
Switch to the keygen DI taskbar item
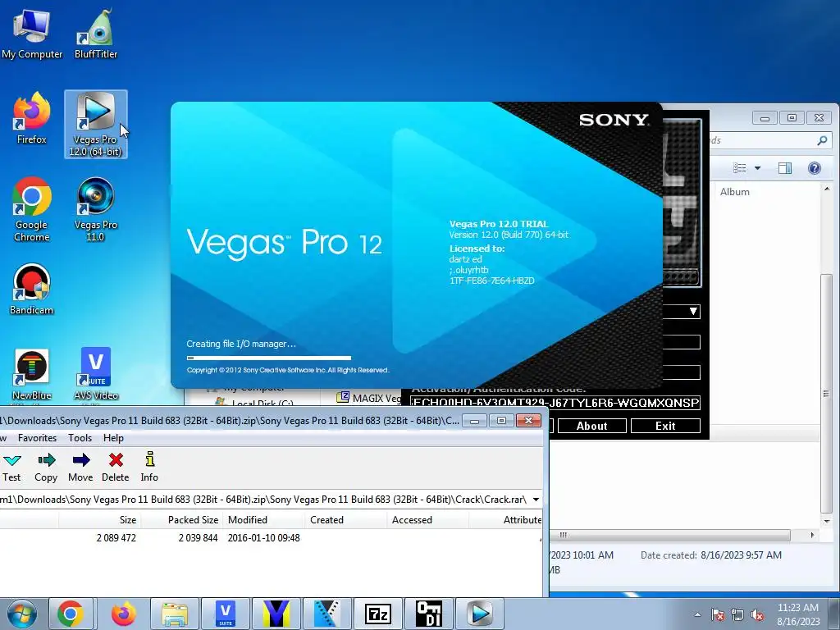pyautogui.click(x=429, y=614)
